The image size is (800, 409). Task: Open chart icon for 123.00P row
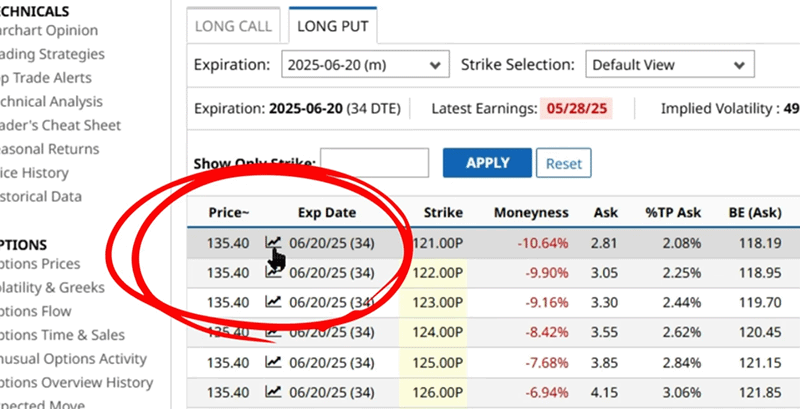(x=272, y=302)
